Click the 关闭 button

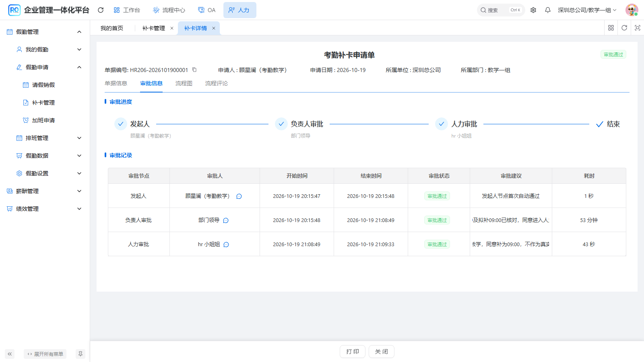(x=382, y=352)
